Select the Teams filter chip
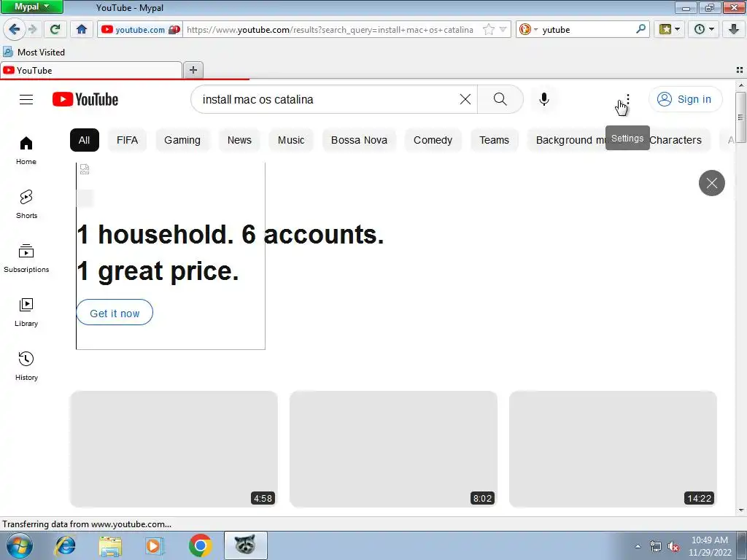Screen dimensions: 747x560 [494, 140]
